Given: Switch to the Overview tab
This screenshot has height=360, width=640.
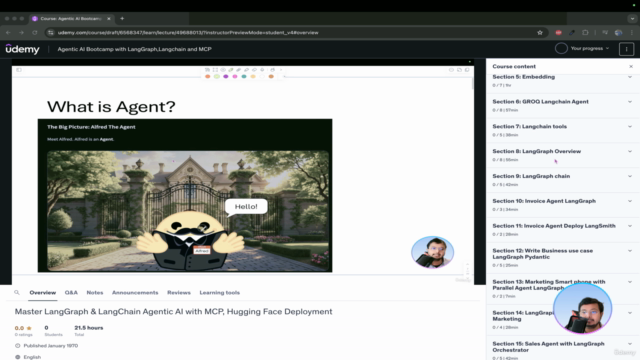Looking at the screenshot, I should click(42, 292).
